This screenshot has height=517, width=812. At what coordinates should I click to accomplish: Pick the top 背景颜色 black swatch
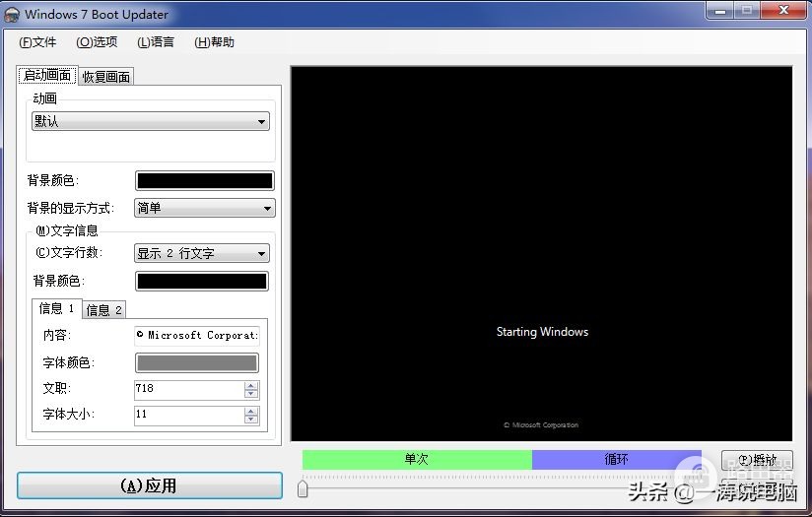click(204, 181)
